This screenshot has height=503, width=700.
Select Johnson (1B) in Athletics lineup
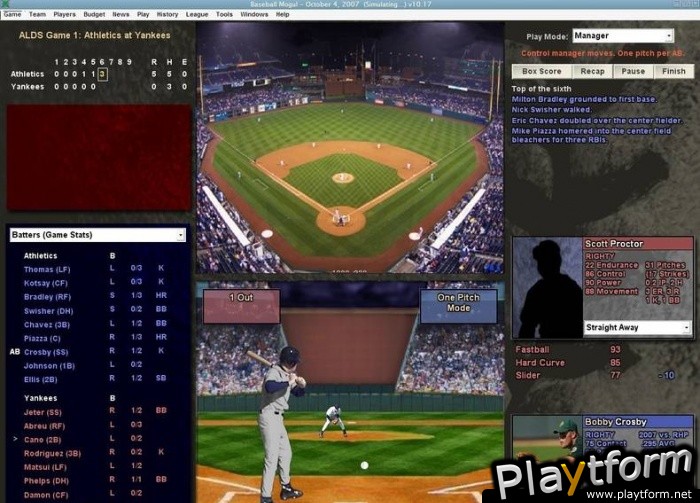click(x=49, y=366)
